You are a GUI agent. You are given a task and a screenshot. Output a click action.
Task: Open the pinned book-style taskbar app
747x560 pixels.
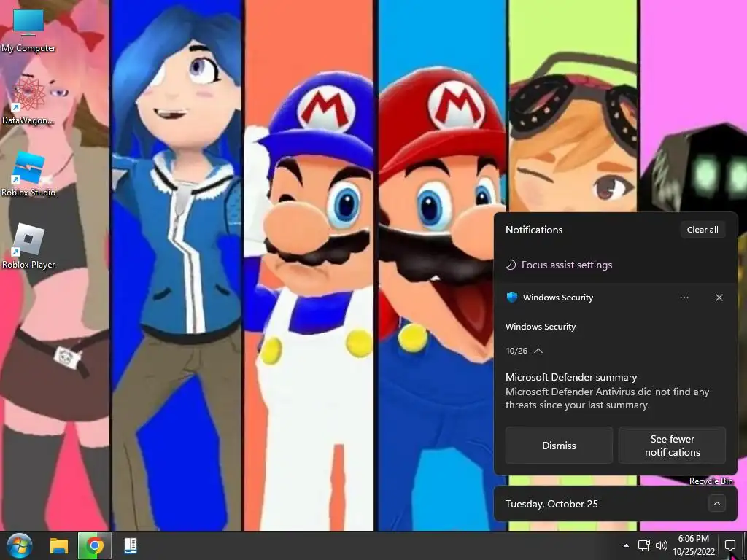(131, 545)
